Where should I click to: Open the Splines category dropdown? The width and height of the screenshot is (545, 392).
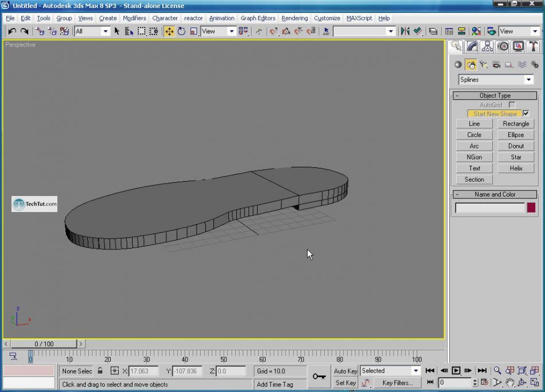point(496,80)
